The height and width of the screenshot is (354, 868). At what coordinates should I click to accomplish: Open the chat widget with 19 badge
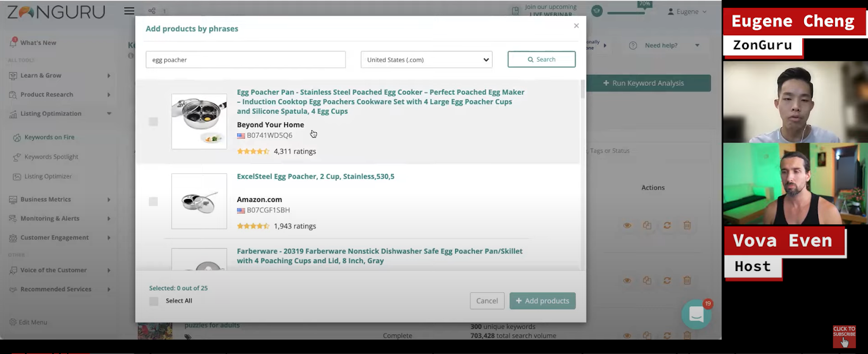(x=697, y=314)
